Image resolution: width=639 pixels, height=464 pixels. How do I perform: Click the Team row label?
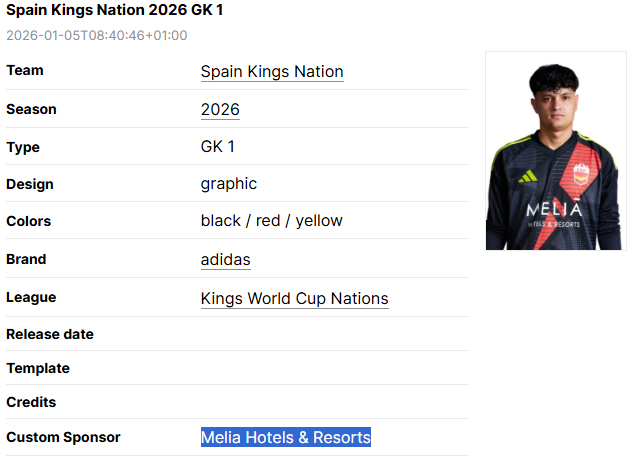coord(25,71)
